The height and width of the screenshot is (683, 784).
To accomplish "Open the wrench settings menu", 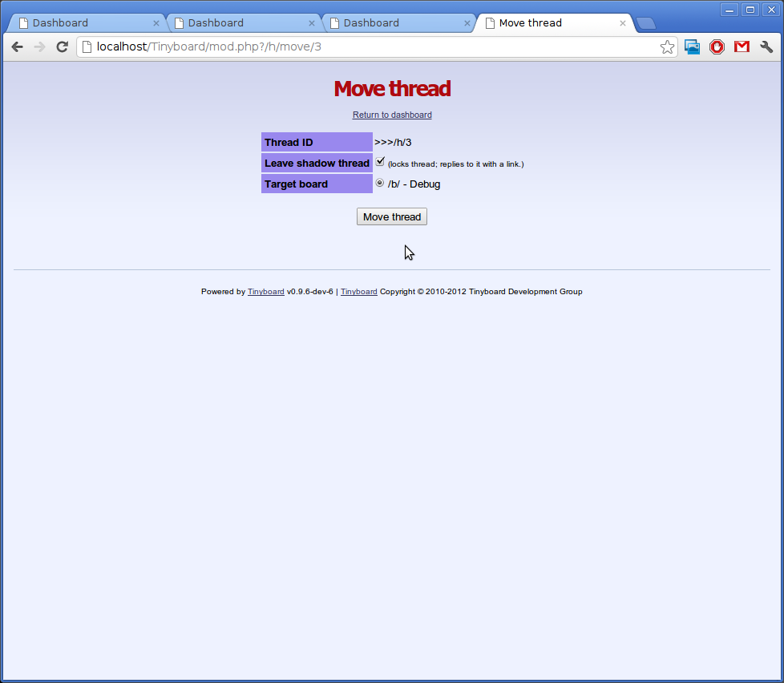I will pos(766,47).
